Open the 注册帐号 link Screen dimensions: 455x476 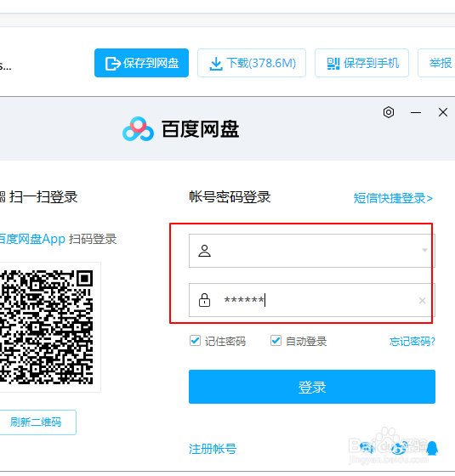click(213, 449)
